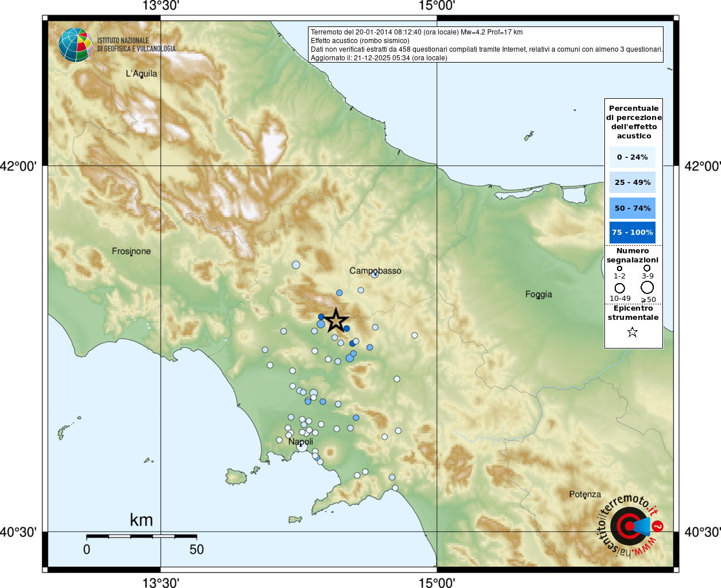
Task: Click the 3-9 reports circle in legend
Action: click(647, 268)
